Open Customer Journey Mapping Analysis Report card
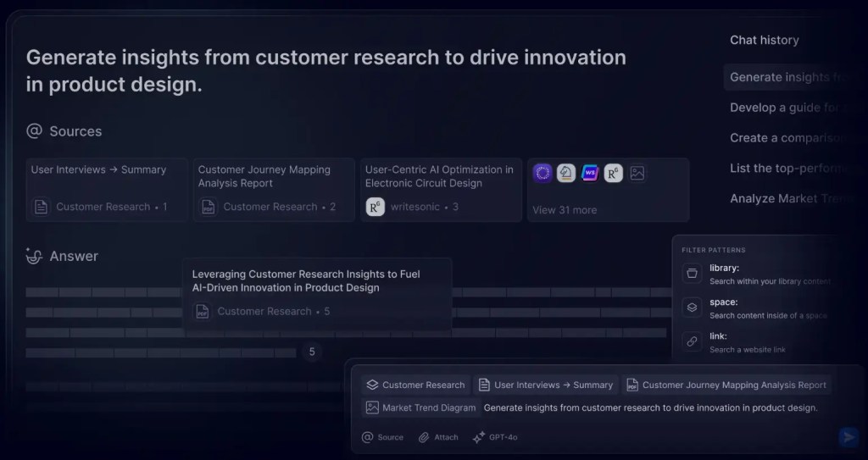The height and width of the screenshot is (460, 868). pos(274,189)
